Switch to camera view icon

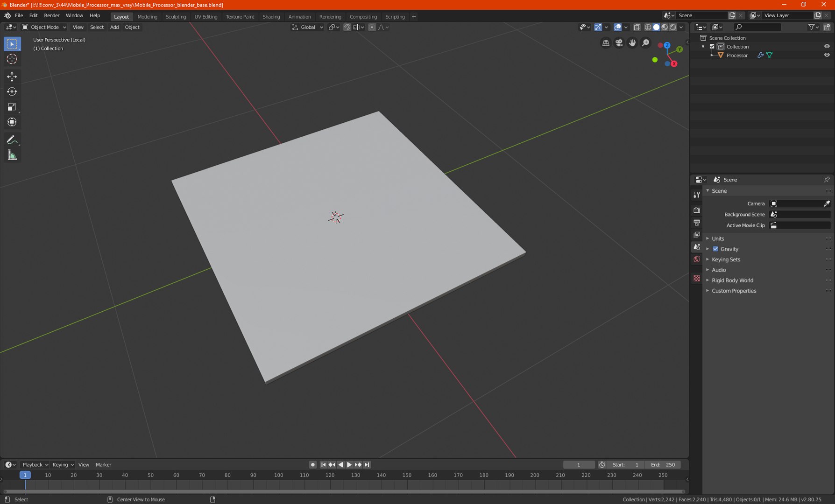click(x=619, y=43)
